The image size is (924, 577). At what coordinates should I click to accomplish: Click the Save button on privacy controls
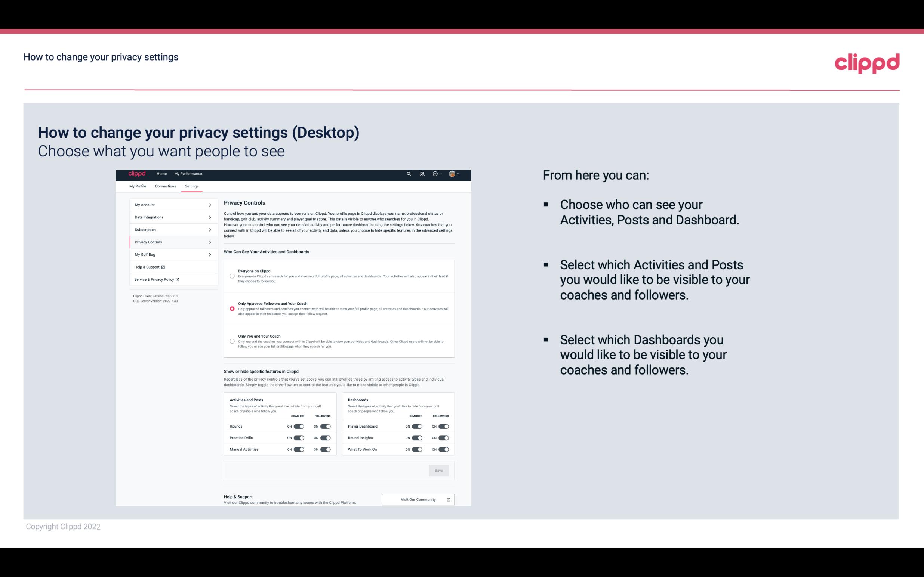coord(439,470)
